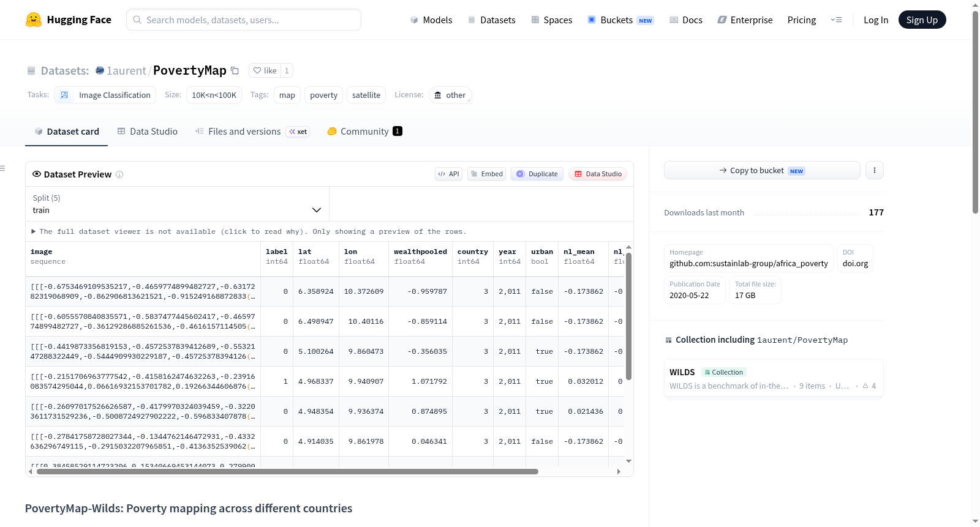Open the WILDS collection card

(x=774, y=379)
